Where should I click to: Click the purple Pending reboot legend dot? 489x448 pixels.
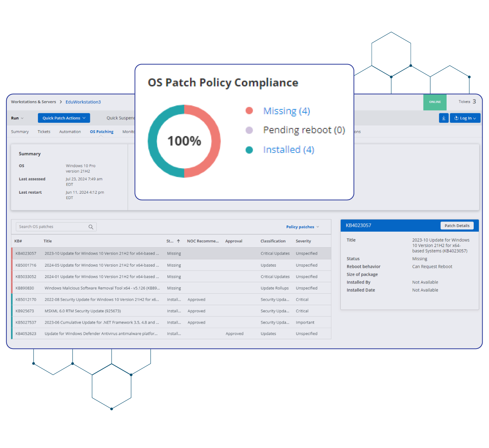249,130
